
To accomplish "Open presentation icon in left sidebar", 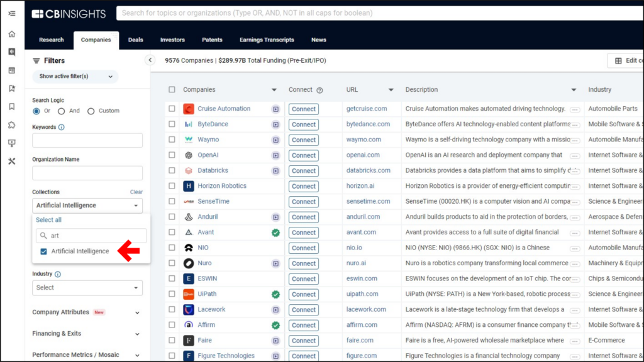I will pos(12,143).
